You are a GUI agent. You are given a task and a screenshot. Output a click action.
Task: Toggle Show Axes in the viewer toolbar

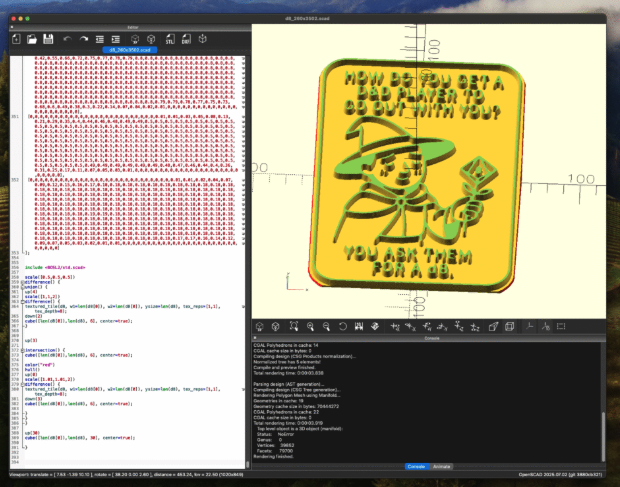(531, 326)
